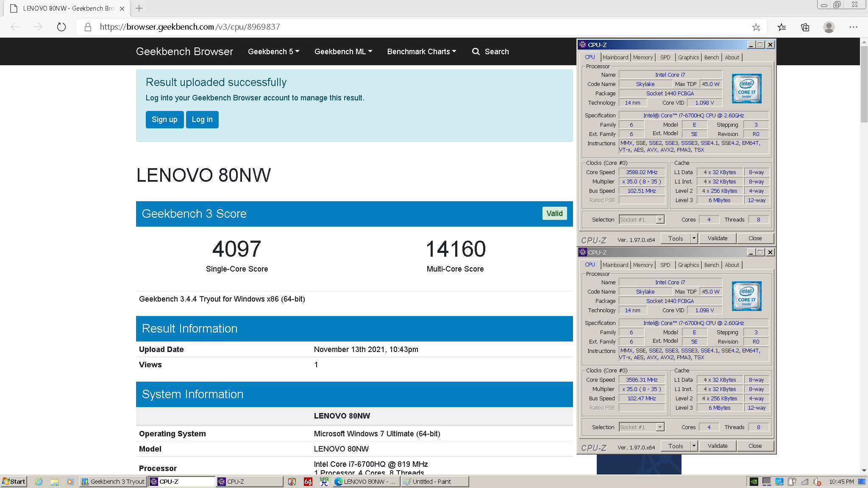The width and height of the screenshot is (868, 488).
Task: Open the Start menu button
Action: (14, 482)
